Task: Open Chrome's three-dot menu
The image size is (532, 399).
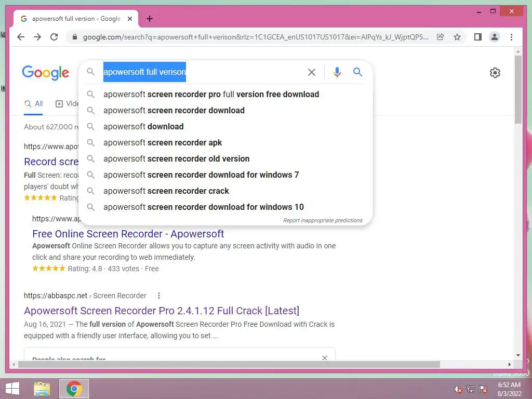Action: pos(511,37)
